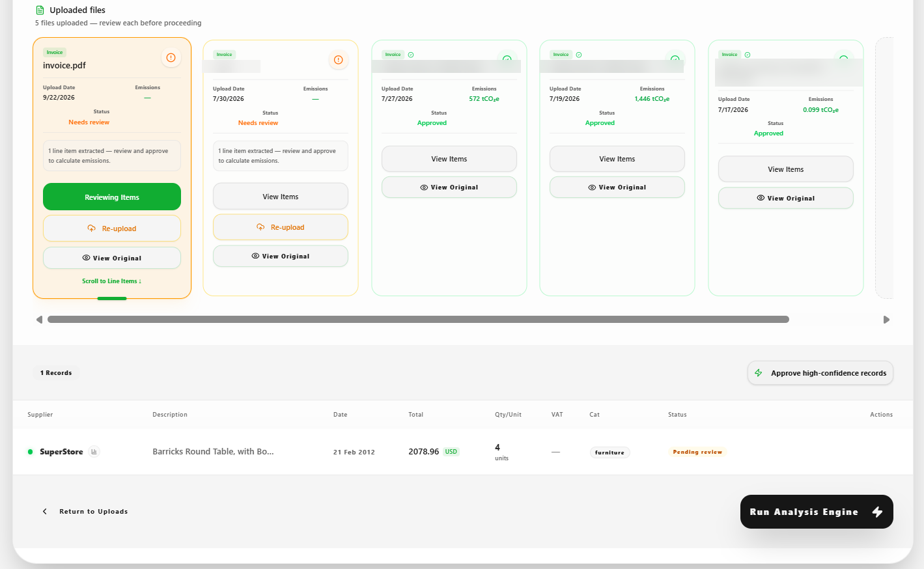Click the 2078.96 total value
This screenshot has width=924, height=569.
[x=424, y=451]
